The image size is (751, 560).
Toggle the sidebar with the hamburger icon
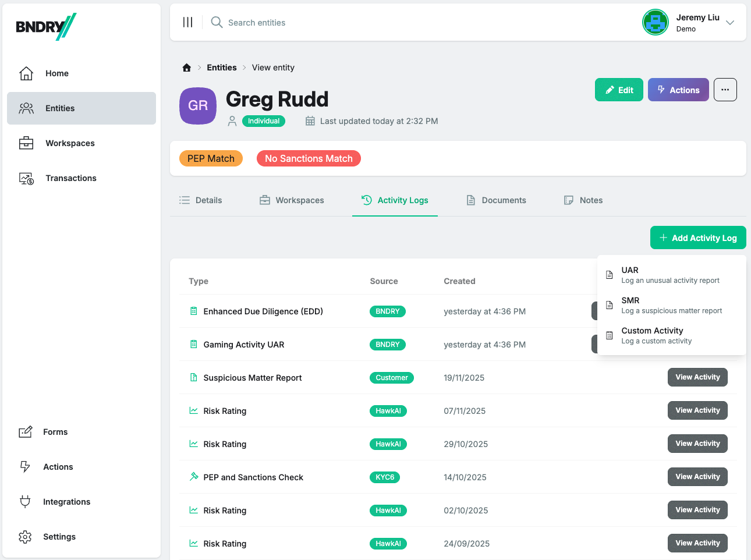(x=187, y=22)
